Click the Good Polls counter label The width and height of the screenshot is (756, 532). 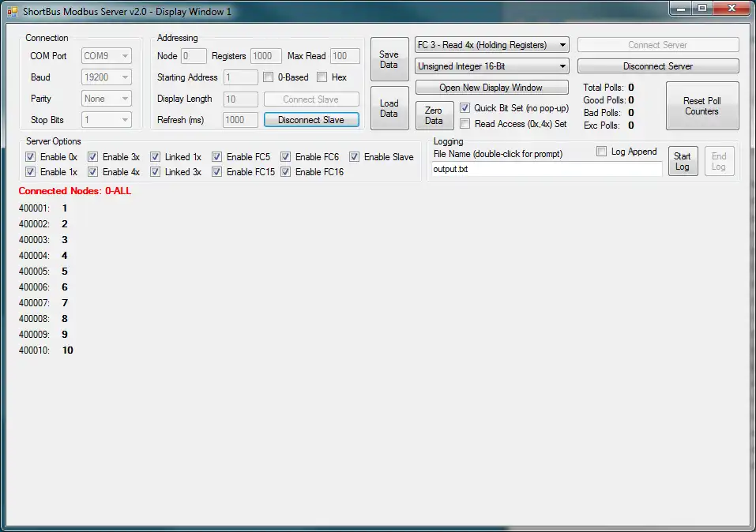(604, 100)
